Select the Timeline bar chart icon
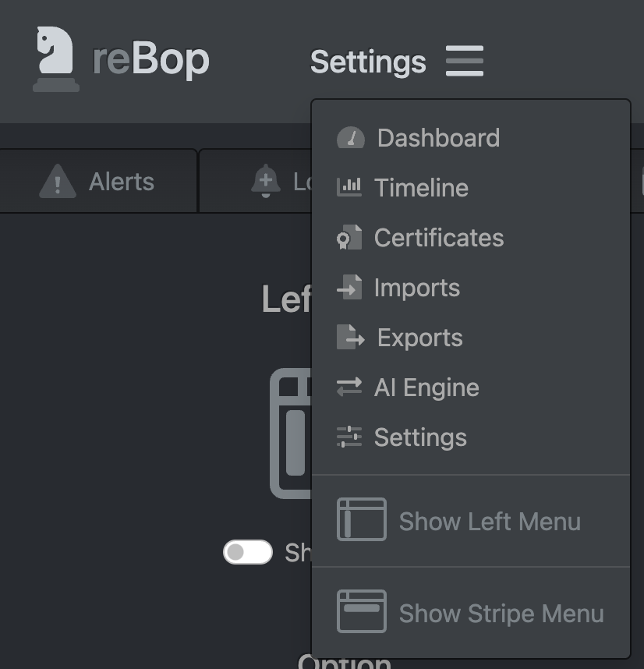This screenshot has width=644, height=669. click(351, 187)
